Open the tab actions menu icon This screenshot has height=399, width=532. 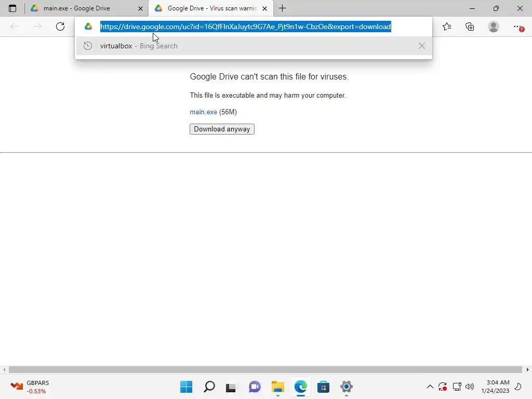pyautogui.click(x=12, y=8)
